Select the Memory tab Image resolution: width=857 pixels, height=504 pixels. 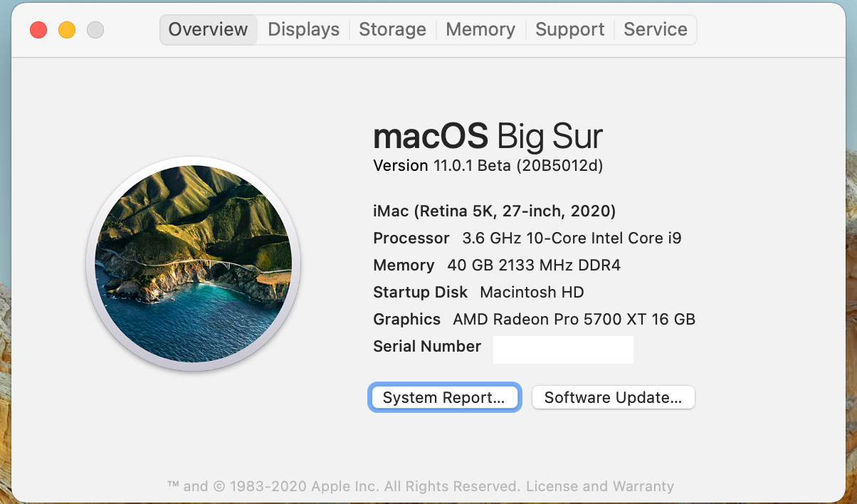coord(480,30)
